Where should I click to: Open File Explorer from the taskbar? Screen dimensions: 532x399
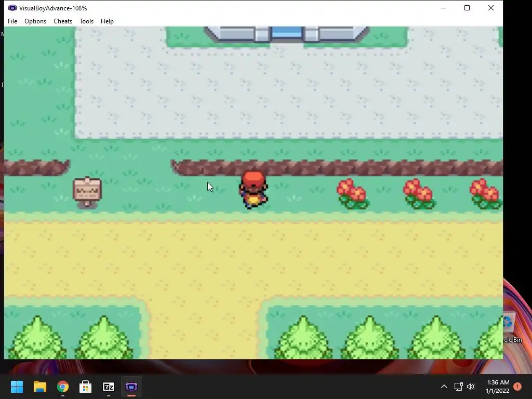39,387
